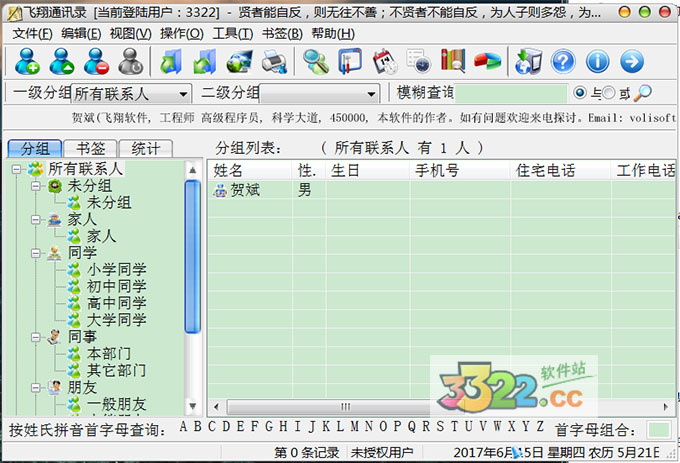This screenshot has width=680, height=463.
Task: Open the 工具(T) menu
Action: [233, 33]
